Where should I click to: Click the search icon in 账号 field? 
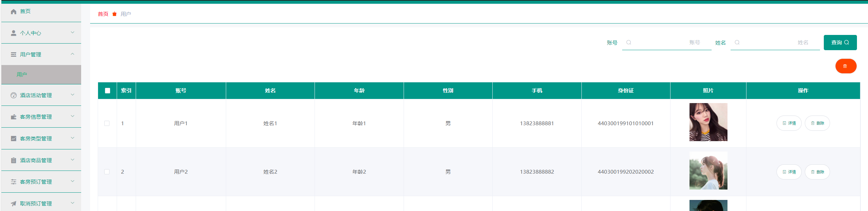click(x=629, y=42)
